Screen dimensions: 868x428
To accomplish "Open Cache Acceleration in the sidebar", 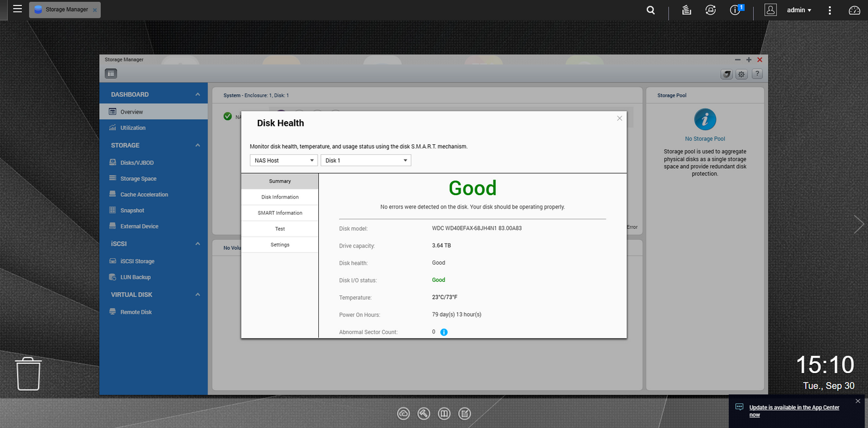I will click(x=144, y=194).
